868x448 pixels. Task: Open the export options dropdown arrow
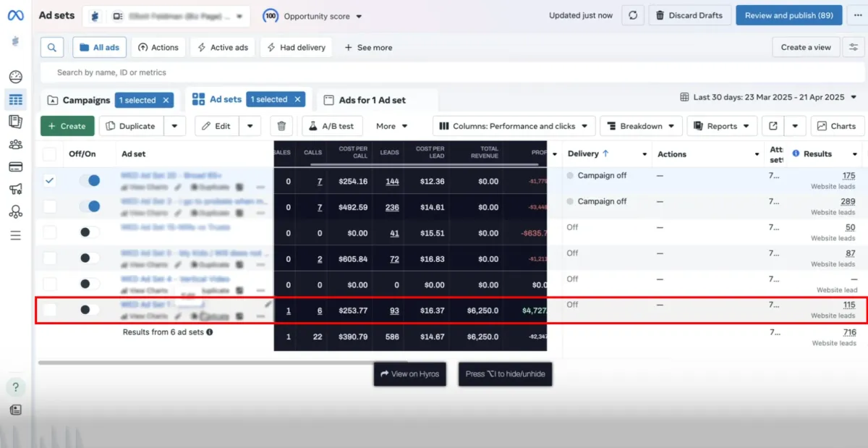[795, 126]
